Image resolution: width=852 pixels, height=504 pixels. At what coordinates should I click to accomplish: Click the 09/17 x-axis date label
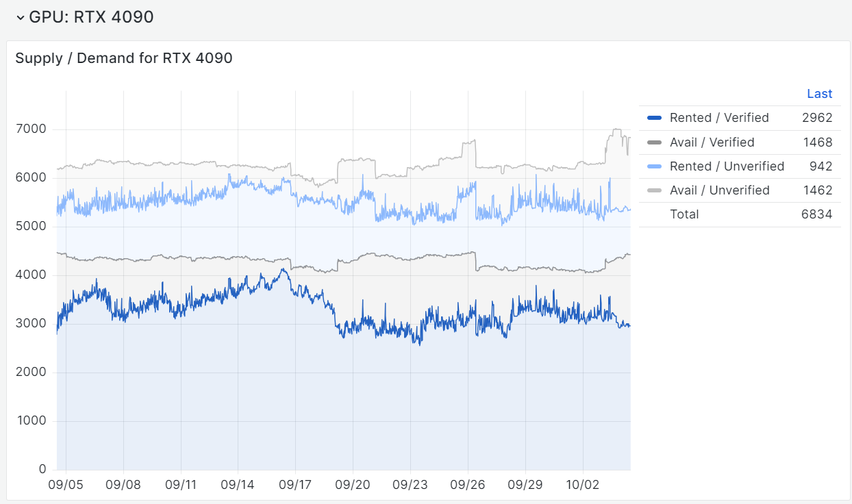point(295,485)
